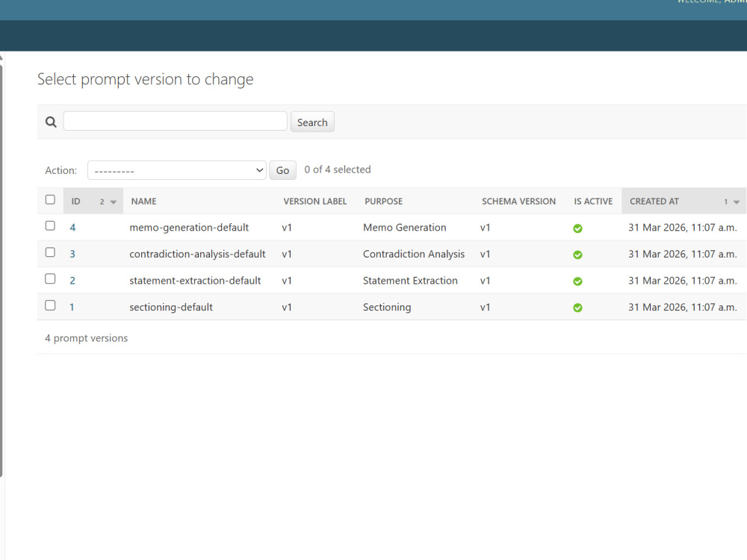Check the box for memo-generation-default row

tap(50, 225)
